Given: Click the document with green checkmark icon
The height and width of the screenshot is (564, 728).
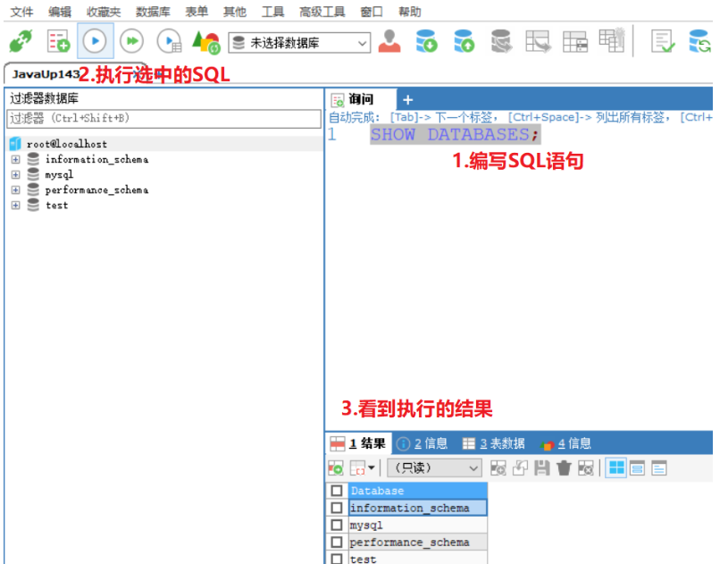Looking at the screenshot, I should click(663, 42).
